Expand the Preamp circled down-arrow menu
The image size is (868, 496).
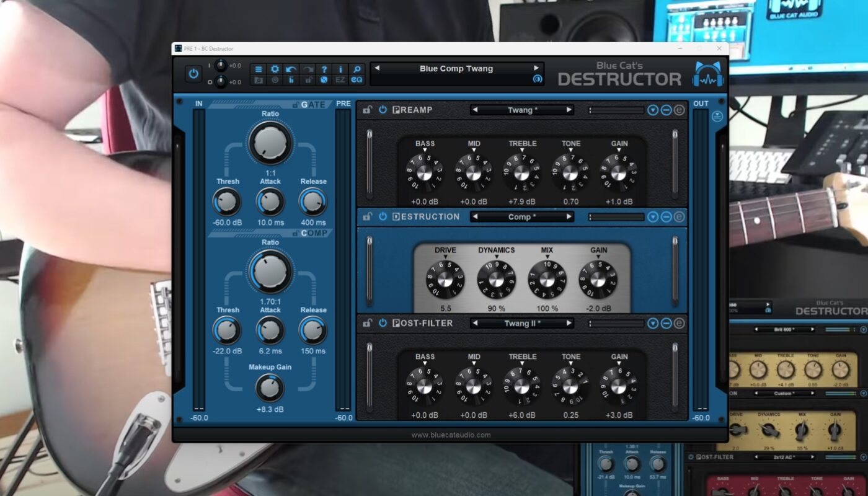pos(653,110)
